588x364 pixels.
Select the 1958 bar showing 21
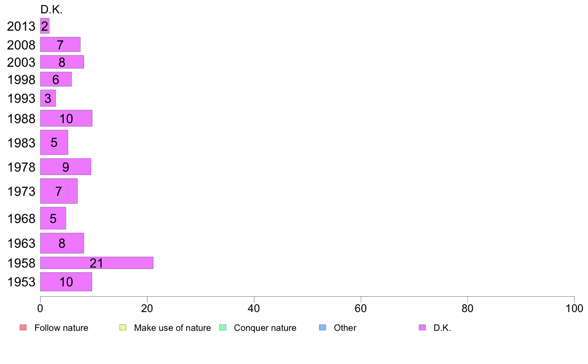coord(97,263)
